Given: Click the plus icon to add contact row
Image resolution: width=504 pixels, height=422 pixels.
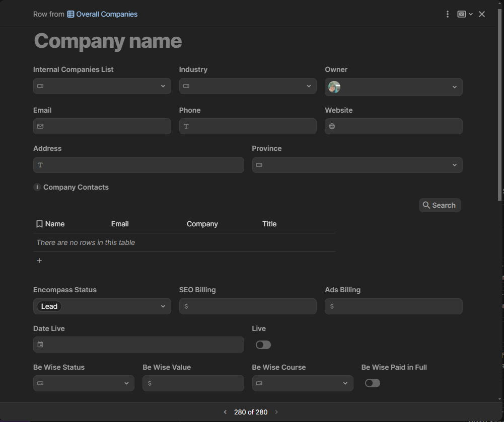Looking at the screenshot, I should pos(39,261).
